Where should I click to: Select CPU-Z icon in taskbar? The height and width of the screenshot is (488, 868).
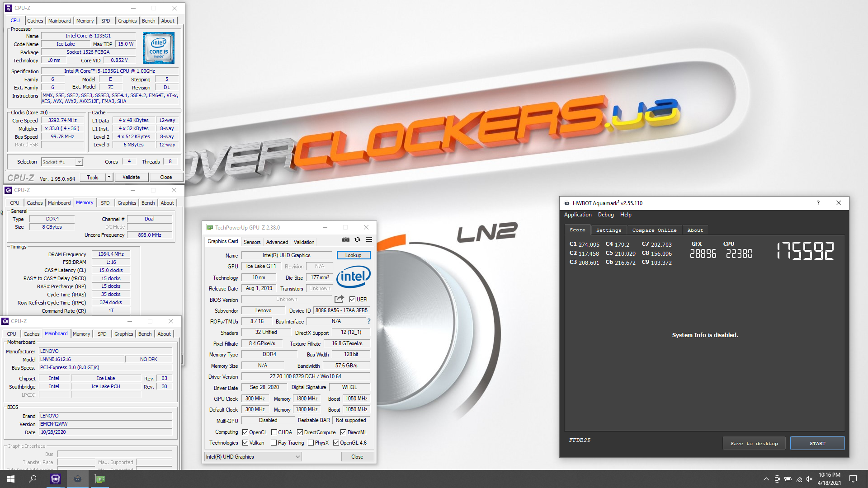tap(56, 479)
